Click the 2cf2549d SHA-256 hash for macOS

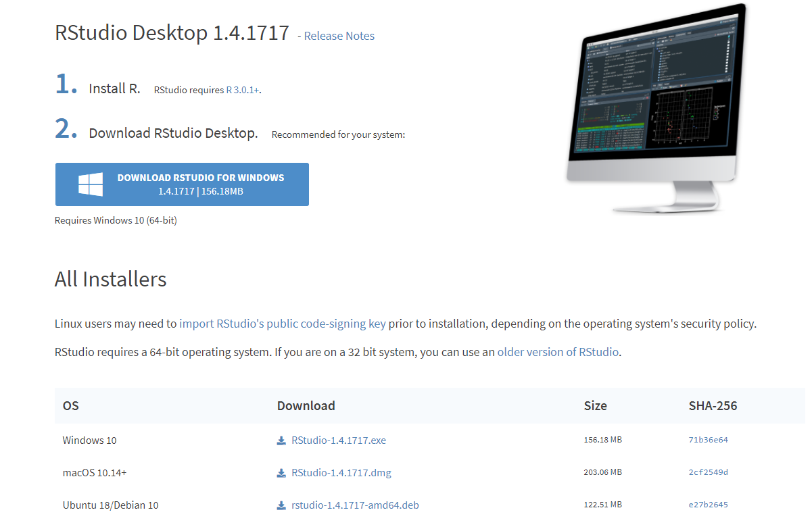708,472
